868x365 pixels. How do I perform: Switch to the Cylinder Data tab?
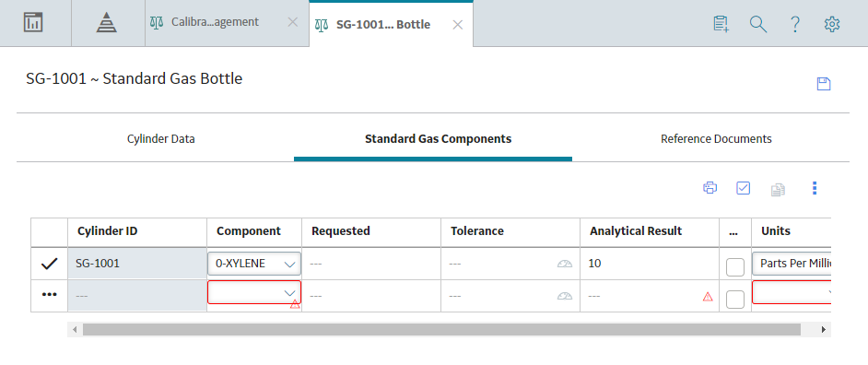[161, 138]
